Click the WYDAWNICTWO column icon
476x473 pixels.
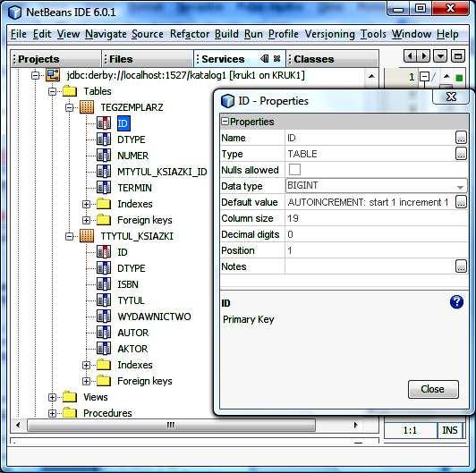(x=104, y=317)
